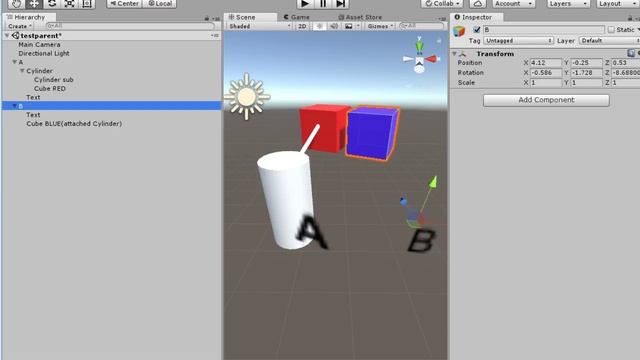
Task: Pause the game playback
Action: 323,4
